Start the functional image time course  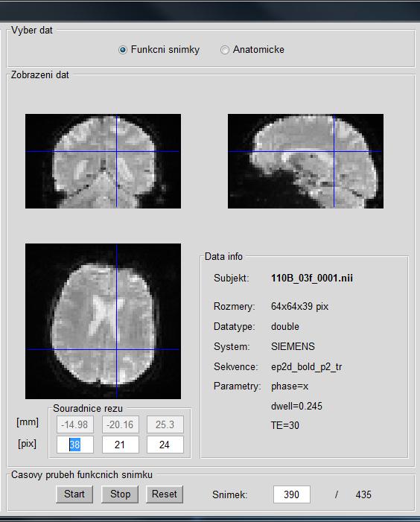(74, 494)
